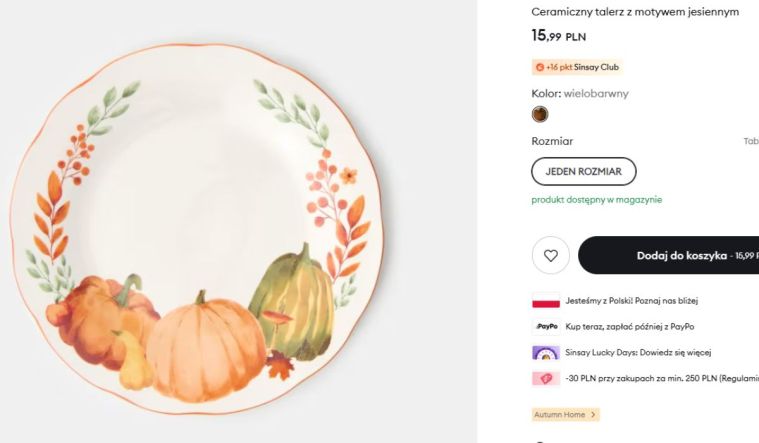Enlarge the autumn pumpkin plate product image

click(197, 228)
